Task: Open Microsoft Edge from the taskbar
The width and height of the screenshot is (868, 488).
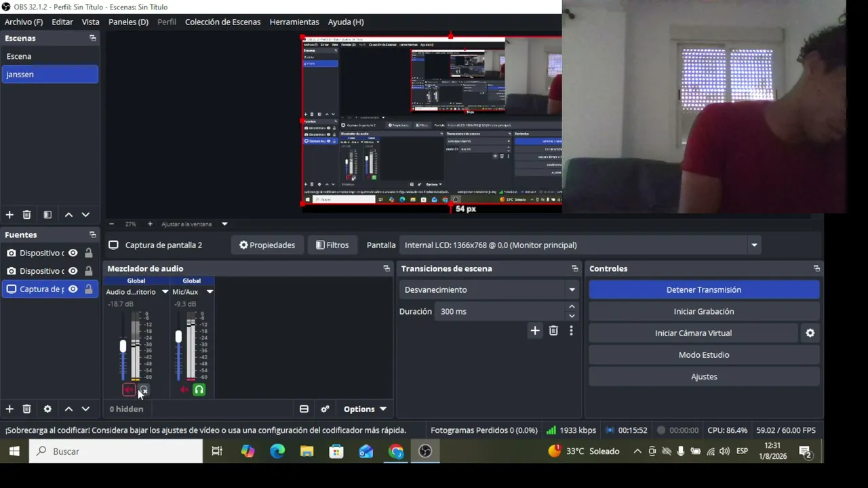Action: click(x=277, y=451)
